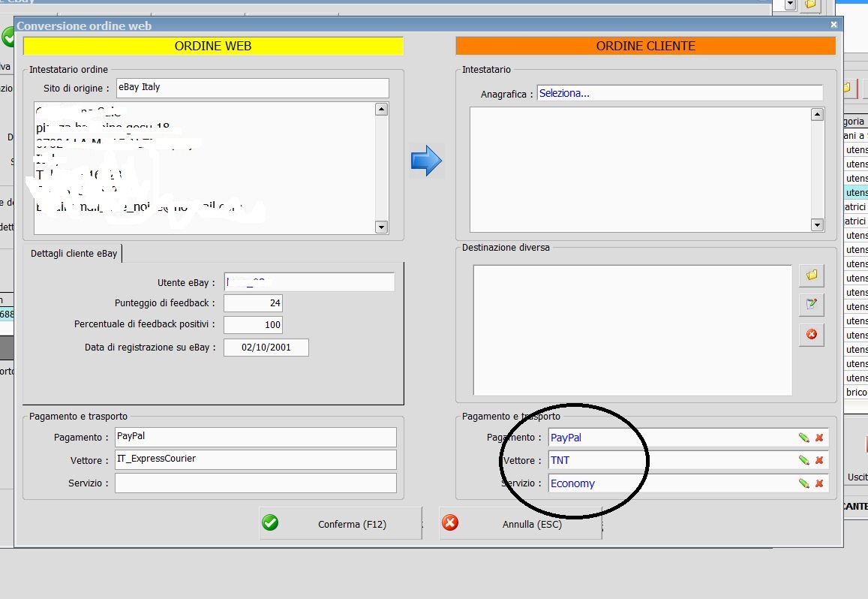Clear the PayPal payment with the red X
Viewport: 868px width, 599px height.
click(819, 438)
